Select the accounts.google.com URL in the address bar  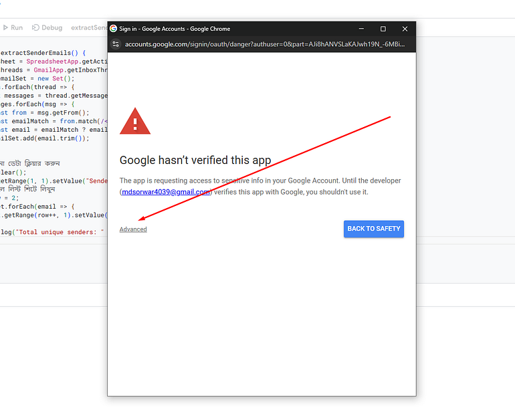[265, 44]
